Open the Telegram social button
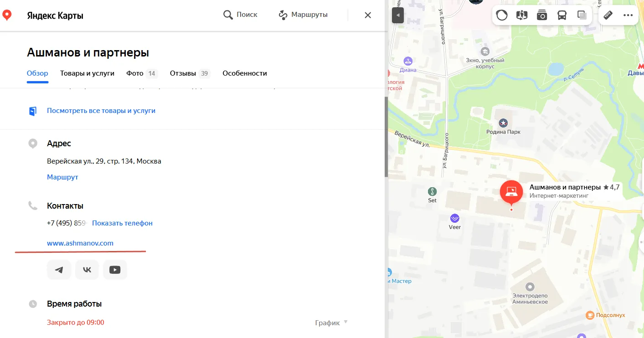644x338 pixels. (x=59, y=270)
